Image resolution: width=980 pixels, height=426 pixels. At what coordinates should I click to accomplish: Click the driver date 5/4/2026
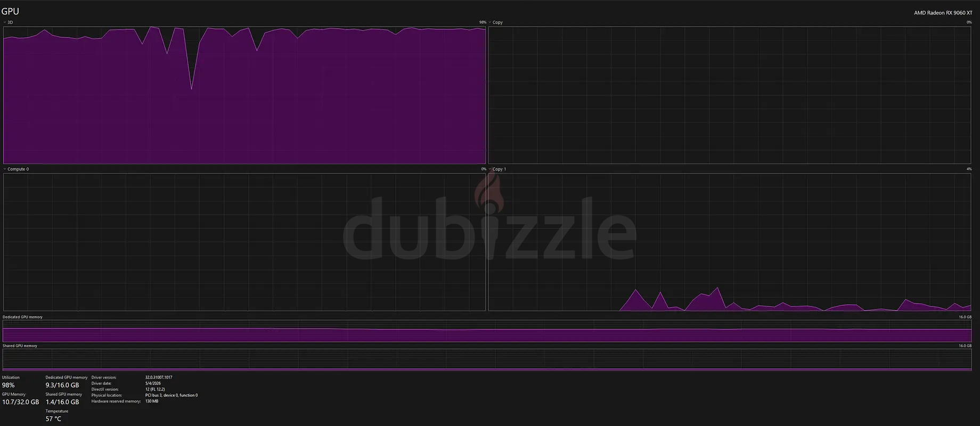pyautogui.click(x=153, y=383)
